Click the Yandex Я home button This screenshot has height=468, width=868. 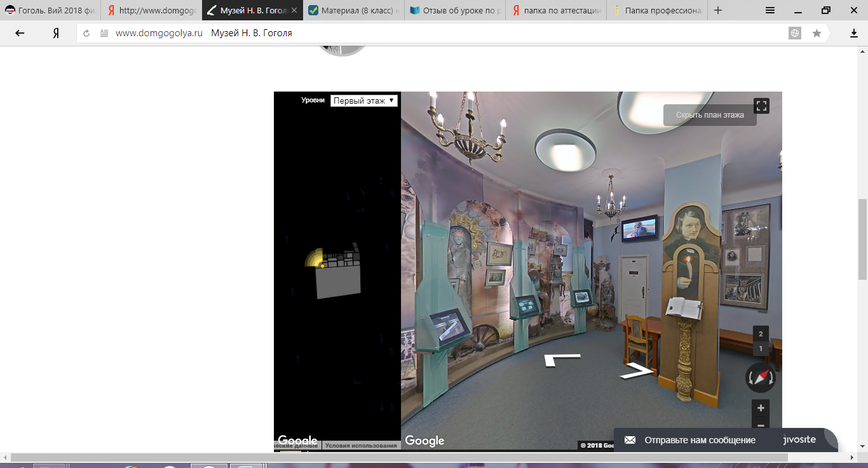(x=56, y=33)
